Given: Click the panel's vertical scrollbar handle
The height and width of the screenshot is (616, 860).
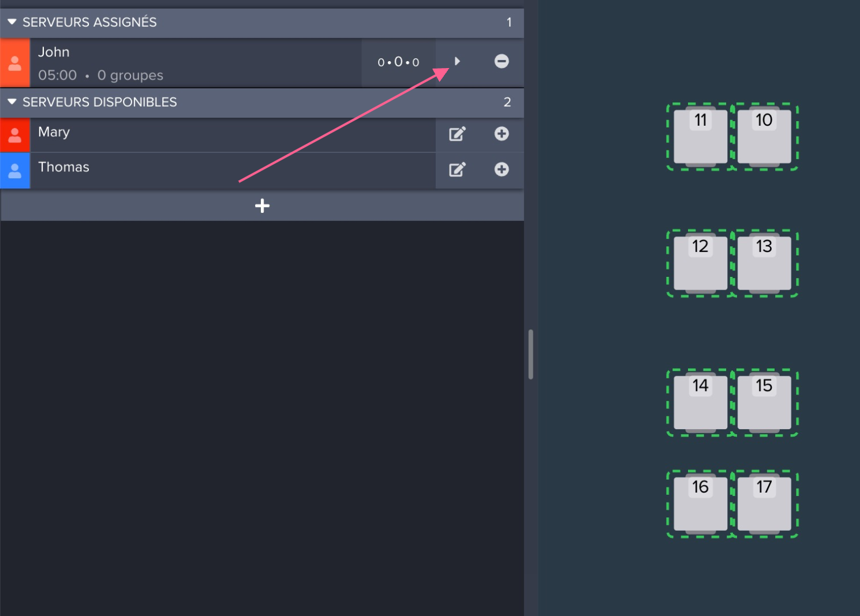Looking at the screenshot, I should pos(530,354).
